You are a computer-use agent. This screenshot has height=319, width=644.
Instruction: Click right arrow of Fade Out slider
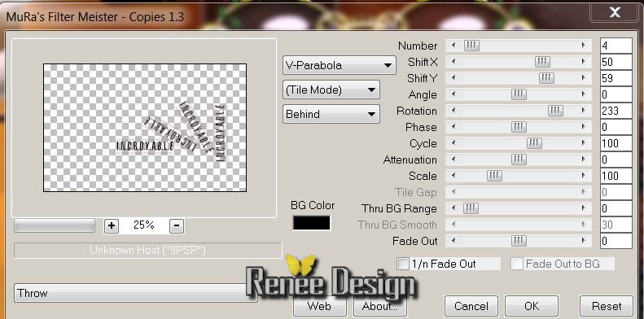[x=584, y=241]
